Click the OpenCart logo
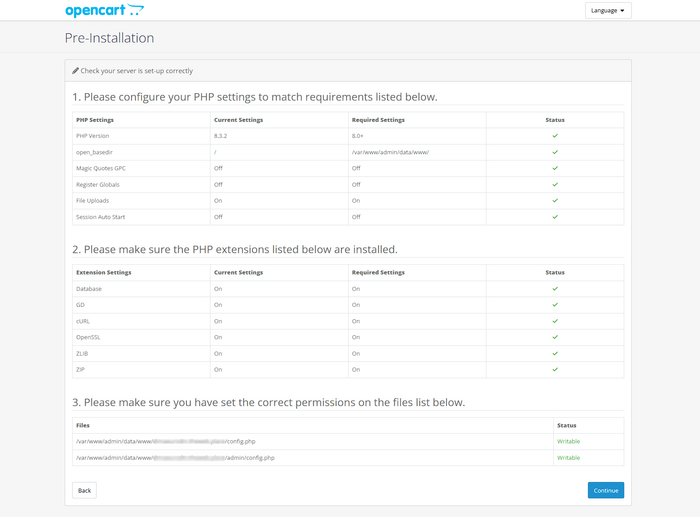This screenshot has width=700, height=517. pyautogui.click(x=104, y=11)
